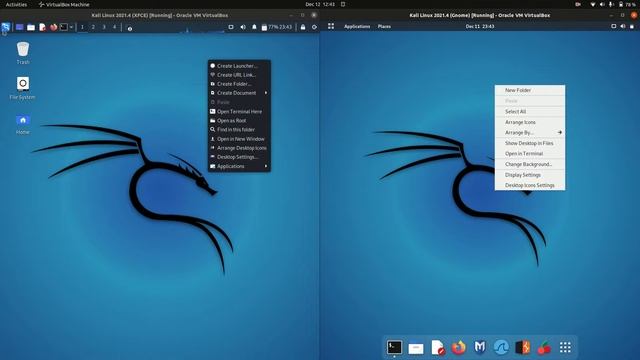Open Home folder desktop icon
The width and height of the screenshot is (640, 360).
point(23,124)
